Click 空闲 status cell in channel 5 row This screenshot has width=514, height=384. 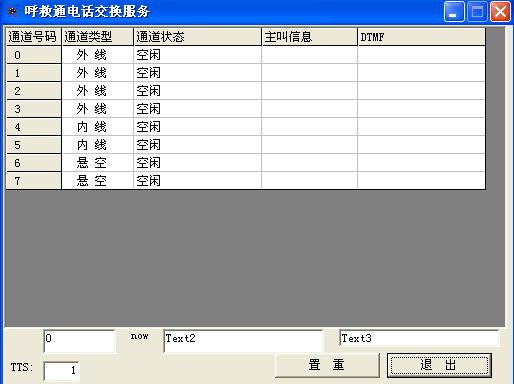click(x=198, y=145)
